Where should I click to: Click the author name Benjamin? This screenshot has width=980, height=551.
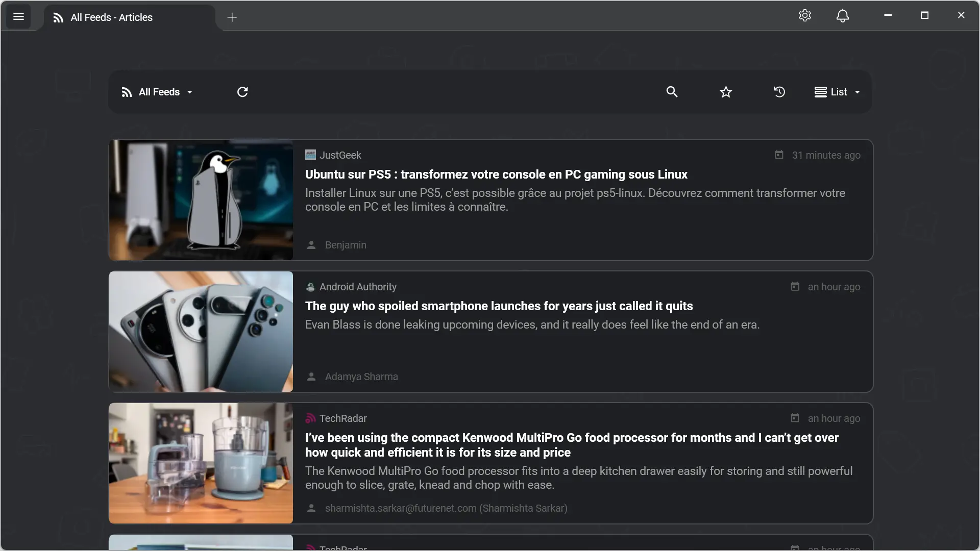click(x=346, y=245)
